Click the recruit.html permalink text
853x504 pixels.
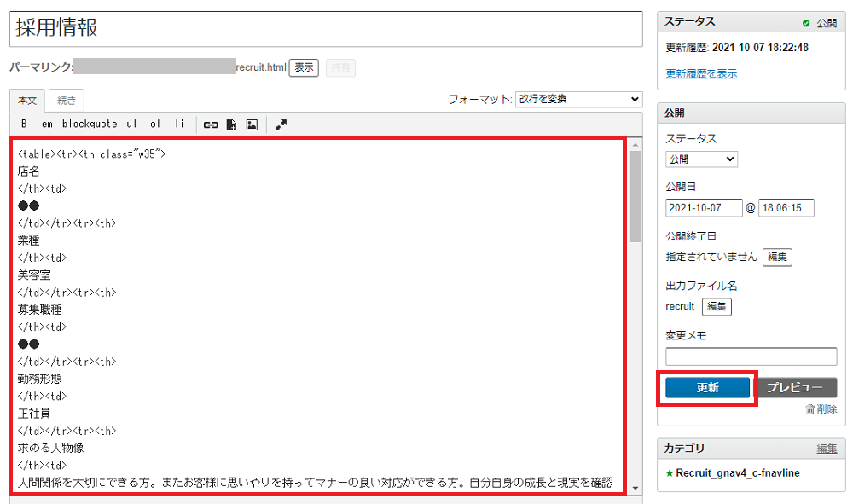261,67
